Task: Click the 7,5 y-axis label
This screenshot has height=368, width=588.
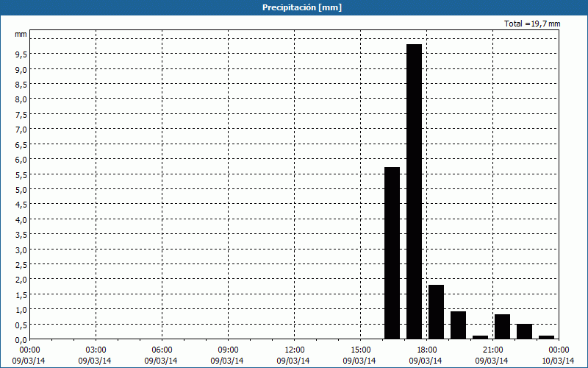Action: pos(21,115)
